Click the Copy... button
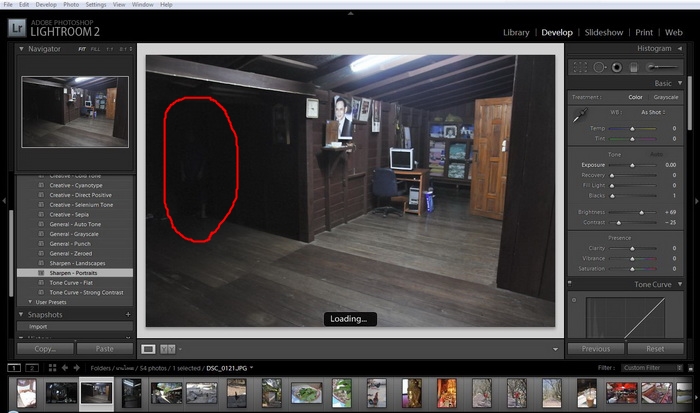The width and height of the screenshot is (700, 413). [45, 349]
